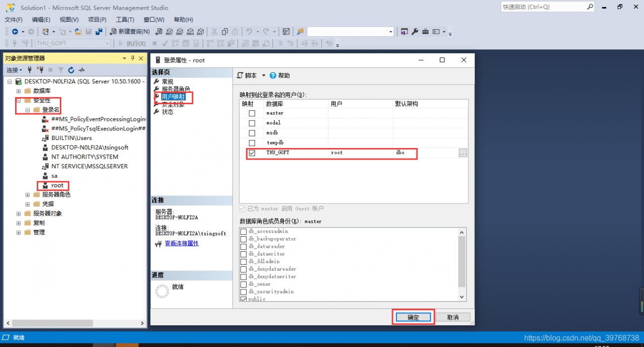The image size is (644, 347).
Task: Enable the db_owner role checkbox
Action: [244, 284]
